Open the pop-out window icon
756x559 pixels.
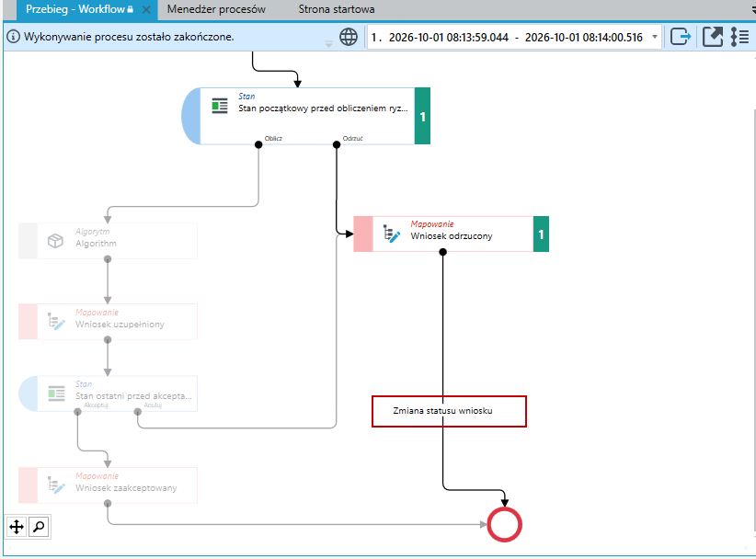click(x=713, y=37)
